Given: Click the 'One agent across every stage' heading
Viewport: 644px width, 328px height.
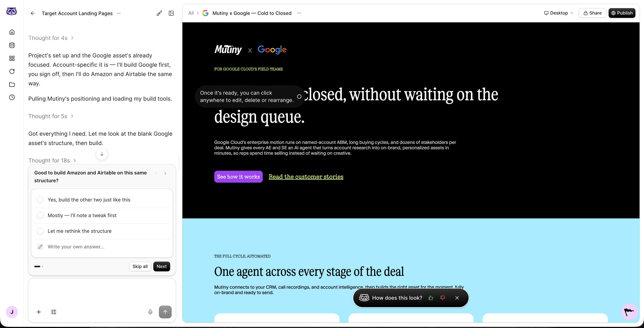Looking at the screenshot, I should [x=309, y=272].
